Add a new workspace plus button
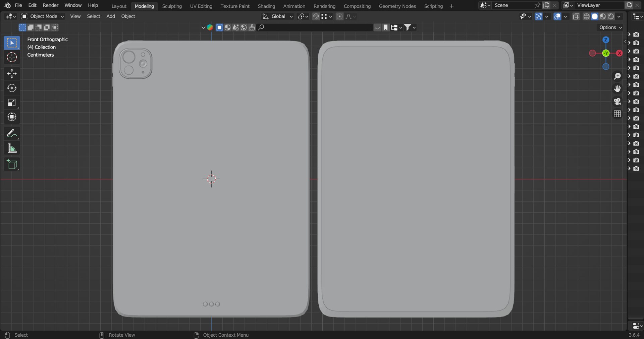 point(451,6)
